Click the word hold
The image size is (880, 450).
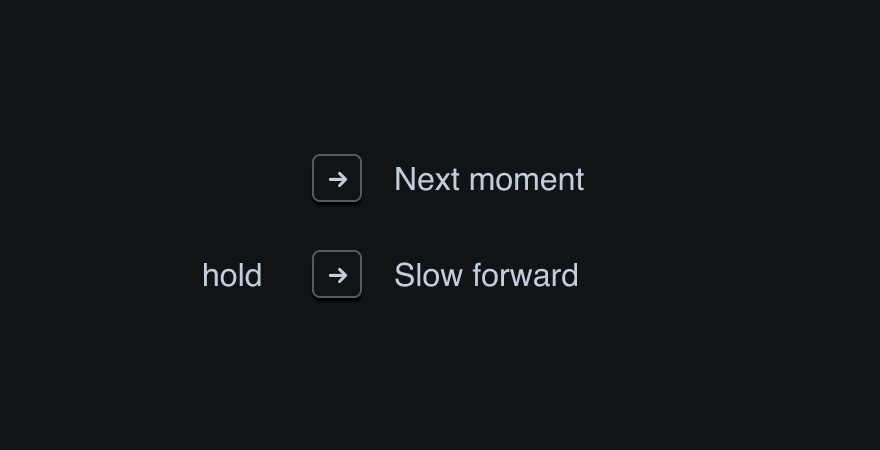tap(232, 275)
